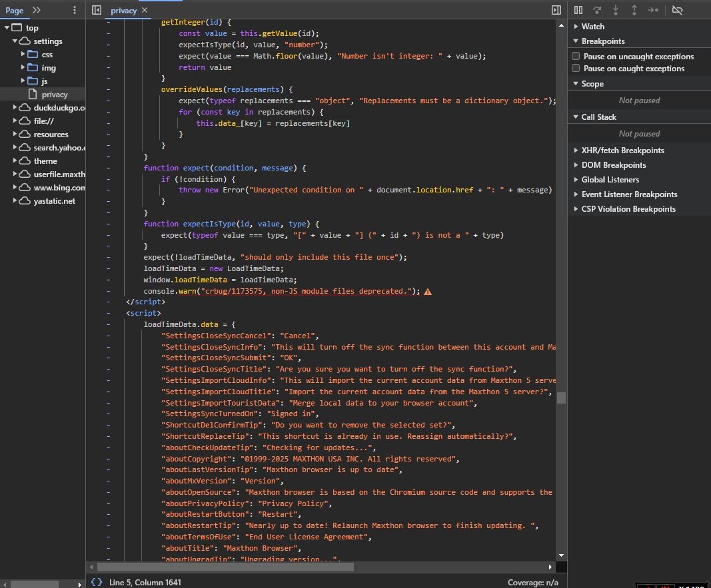
Task: Toggle the navigator sidebar visibility
Action: (x=97, y=10)
